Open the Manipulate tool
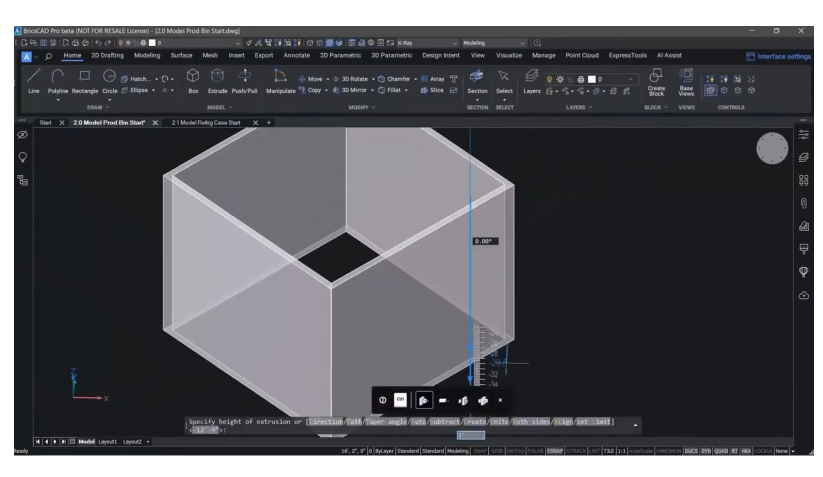The width and height of the screenshot is (823, 477). [x=280, y=79]
